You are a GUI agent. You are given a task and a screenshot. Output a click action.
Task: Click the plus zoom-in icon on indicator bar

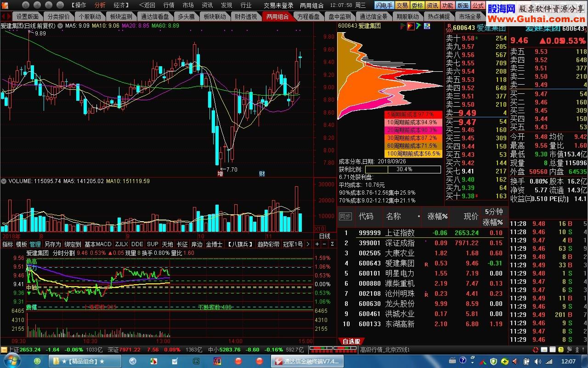pos(317,244)
